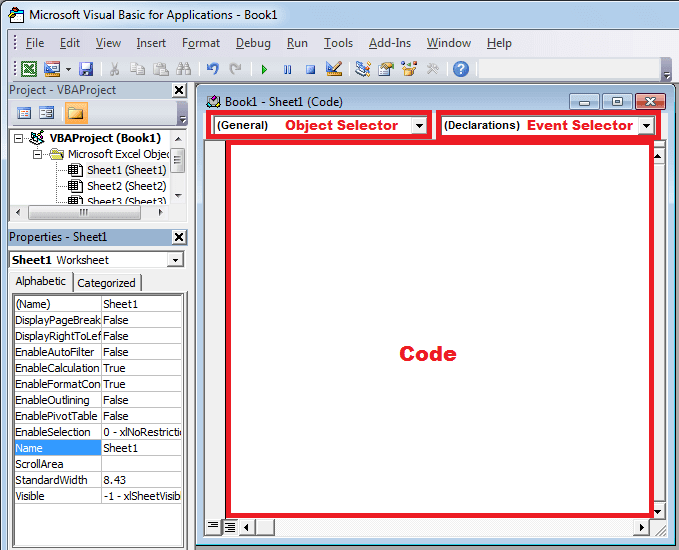Click the Copy toolbar icon
The width and height of the screenshot is (679, 550).
click(137, 69)
